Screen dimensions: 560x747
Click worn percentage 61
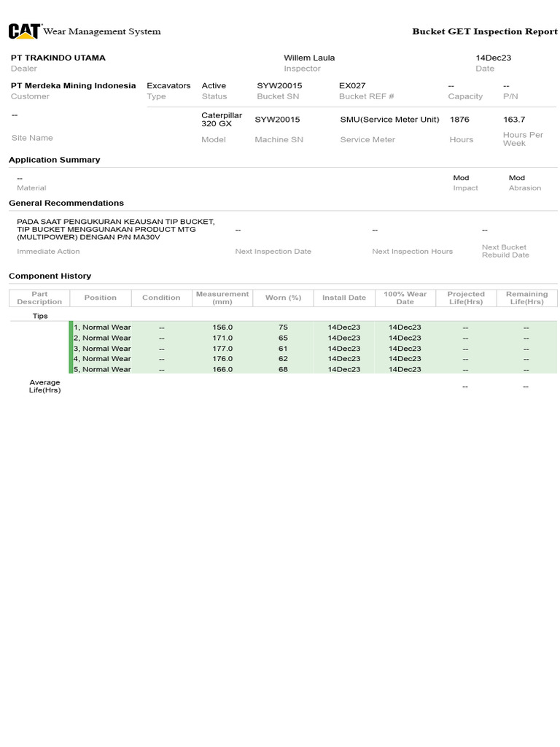[284, 348]
